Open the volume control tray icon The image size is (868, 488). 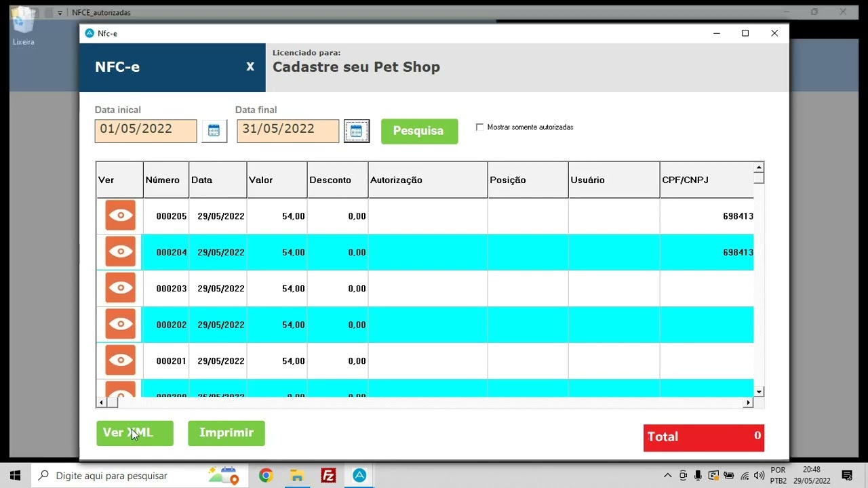759,476
